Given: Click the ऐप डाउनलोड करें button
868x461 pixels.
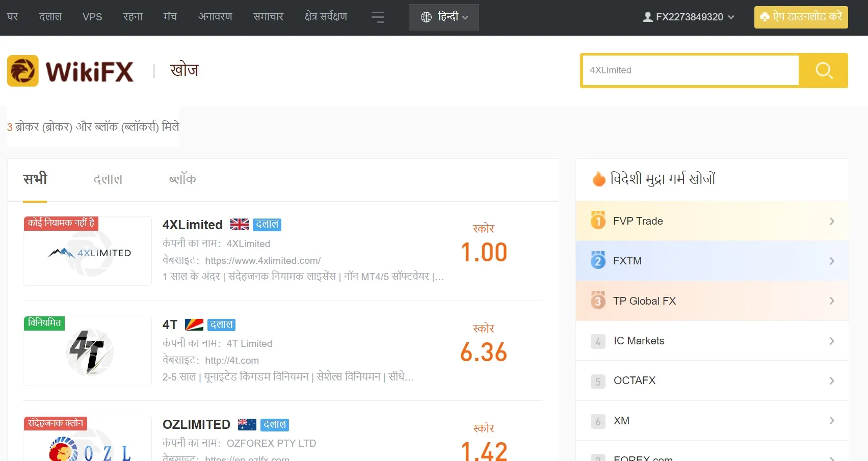Looking at the screenshot, I should pyautogui.click(x=801, y=17).
